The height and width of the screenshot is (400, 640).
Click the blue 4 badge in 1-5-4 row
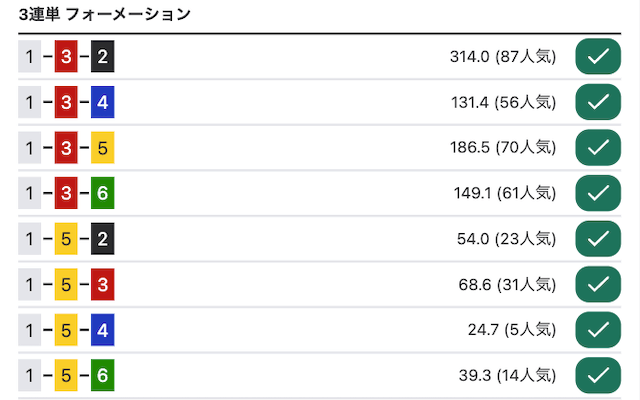coord(102,330)
